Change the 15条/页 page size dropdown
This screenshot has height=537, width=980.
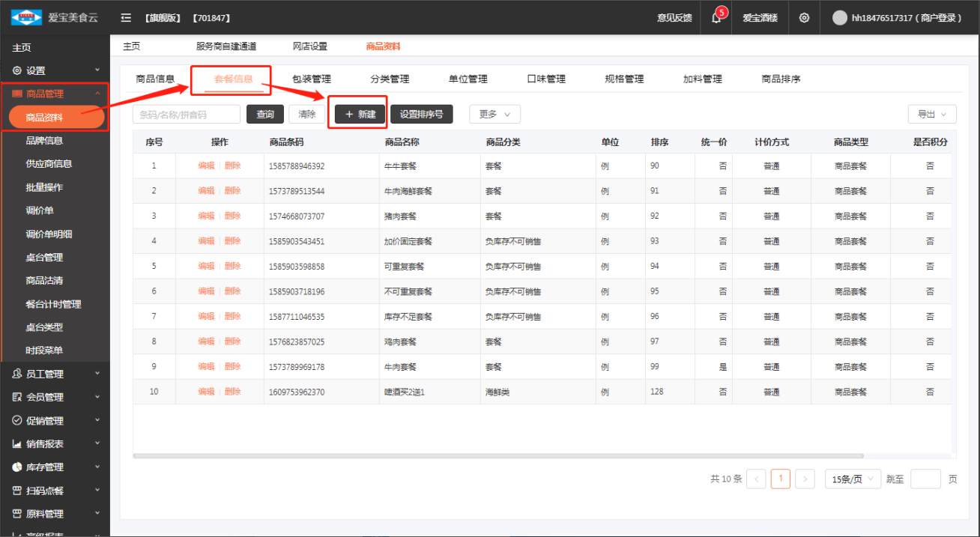853,479
